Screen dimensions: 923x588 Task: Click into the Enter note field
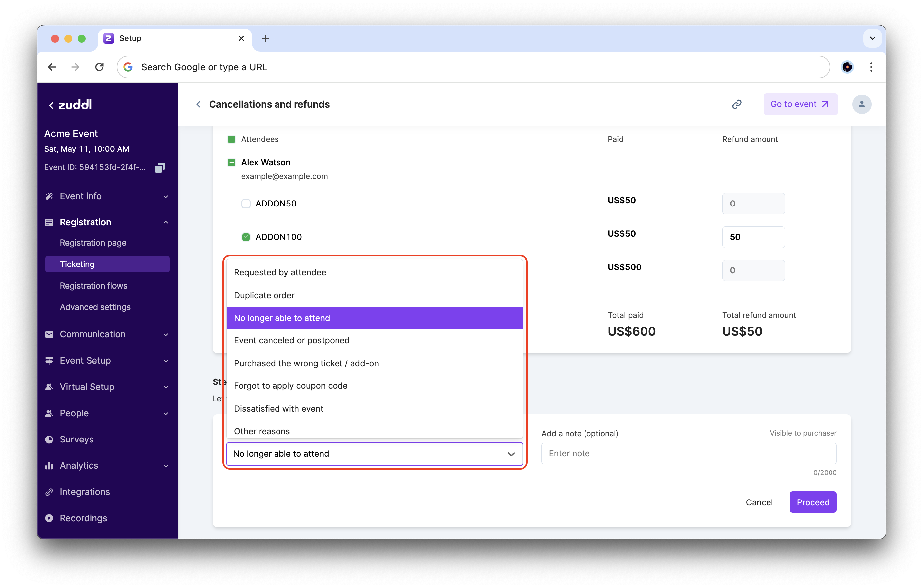click(688, 453)
